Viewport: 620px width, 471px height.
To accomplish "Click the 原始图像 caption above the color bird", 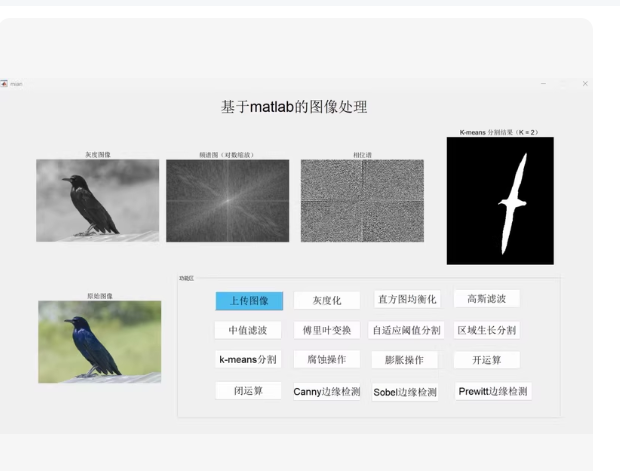I will 100,296.
